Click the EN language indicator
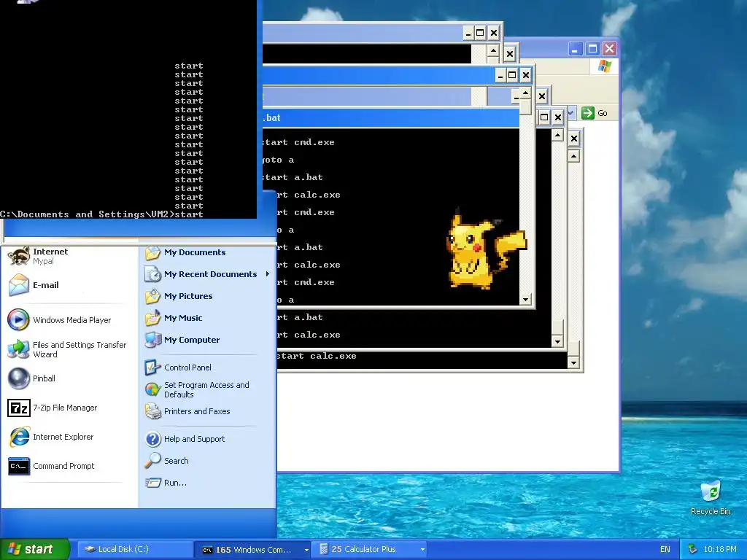This screenshot has height=560, width=747. click(x=665, y=549)
